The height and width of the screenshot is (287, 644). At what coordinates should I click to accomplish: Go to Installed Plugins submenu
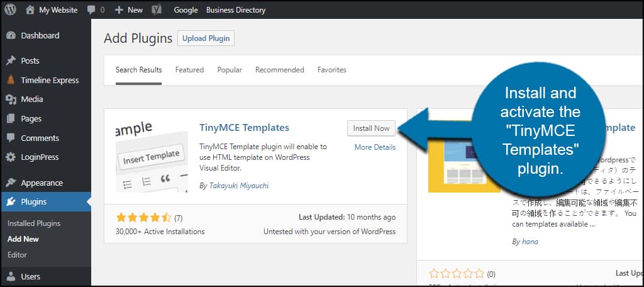[x=34, y=223]
